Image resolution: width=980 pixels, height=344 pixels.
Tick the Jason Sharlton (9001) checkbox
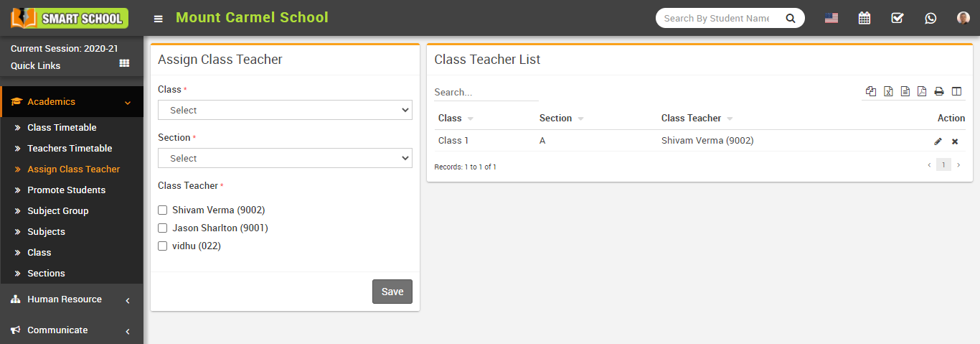pyautogui.click(x=163, y=228)
